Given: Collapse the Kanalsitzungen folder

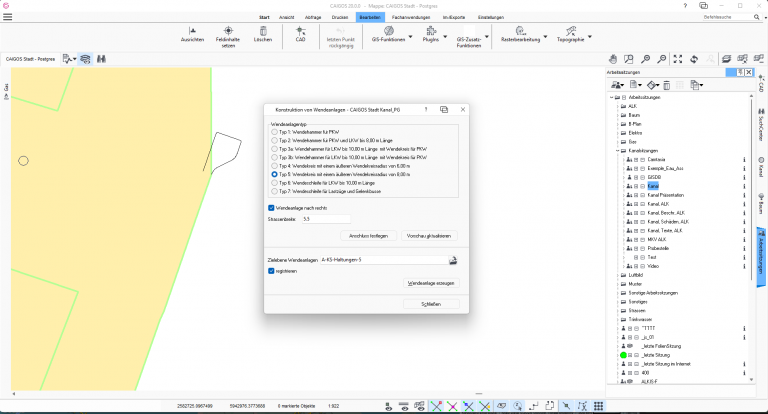Looking at the screenshot, I should 618,151.
